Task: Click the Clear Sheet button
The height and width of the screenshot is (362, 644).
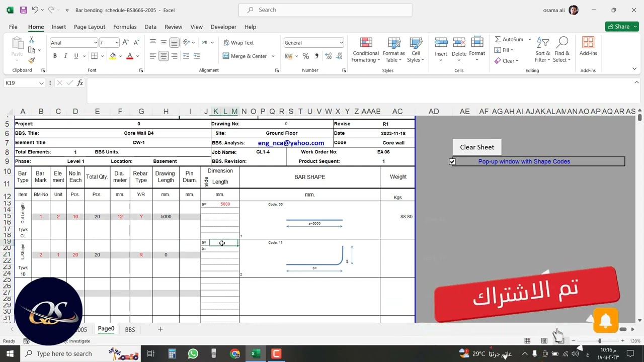Action: (477, 147)
